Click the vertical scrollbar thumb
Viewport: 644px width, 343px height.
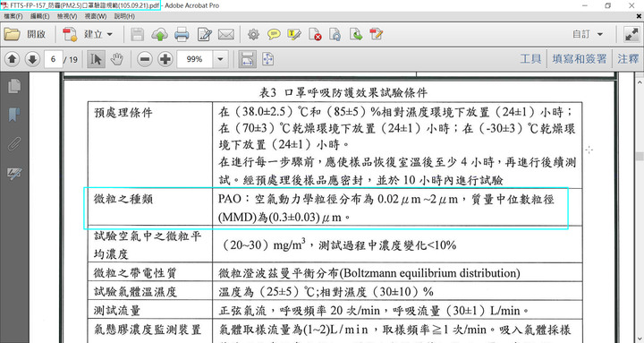[x=639, y=157]
